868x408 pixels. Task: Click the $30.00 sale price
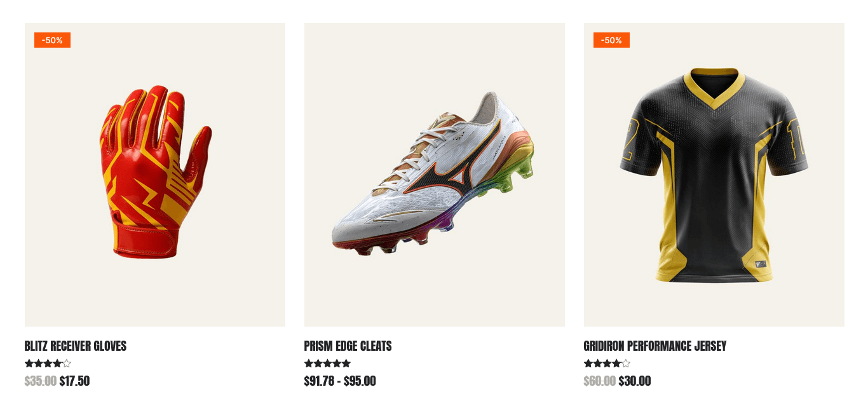point(634,381)
